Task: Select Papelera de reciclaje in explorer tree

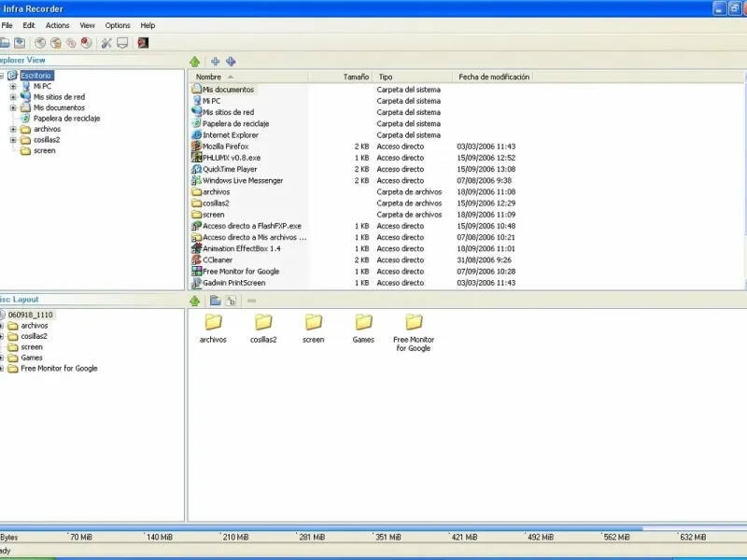Action: (66, 119)
